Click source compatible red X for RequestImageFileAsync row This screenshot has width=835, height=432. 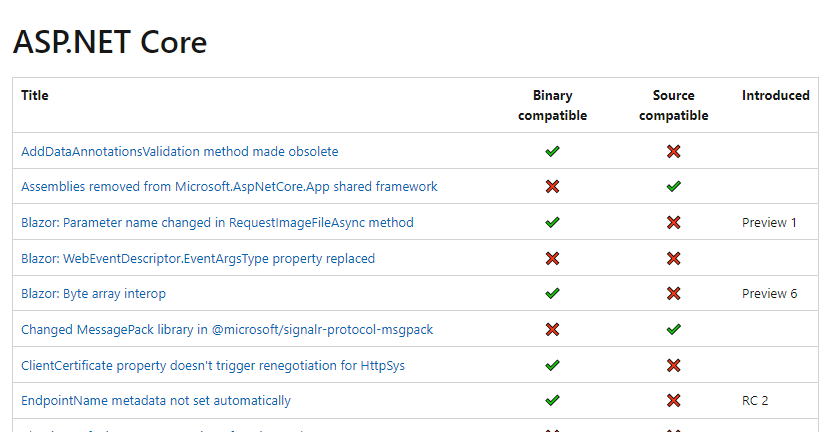click(x=674, y=222)
